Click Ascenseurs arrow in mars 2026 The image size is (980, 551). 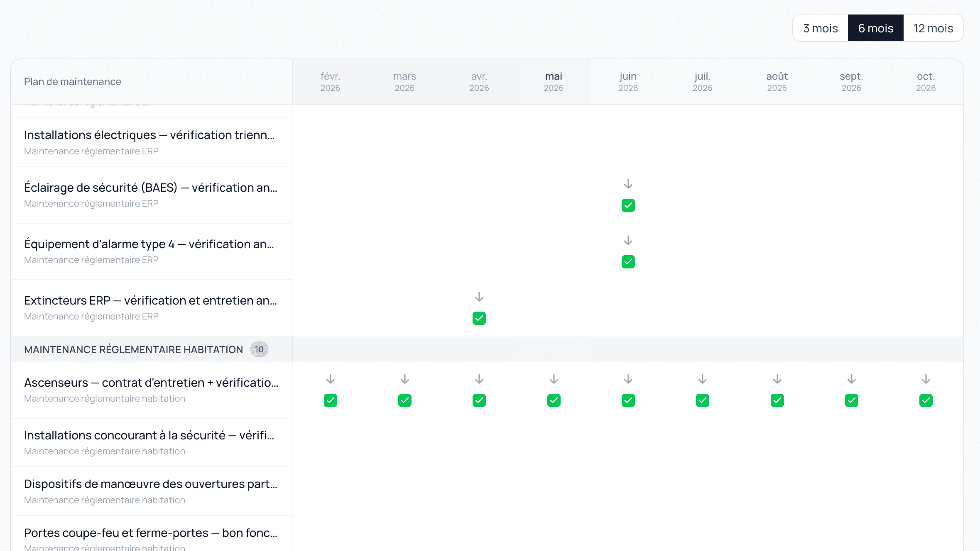[405, 379]
